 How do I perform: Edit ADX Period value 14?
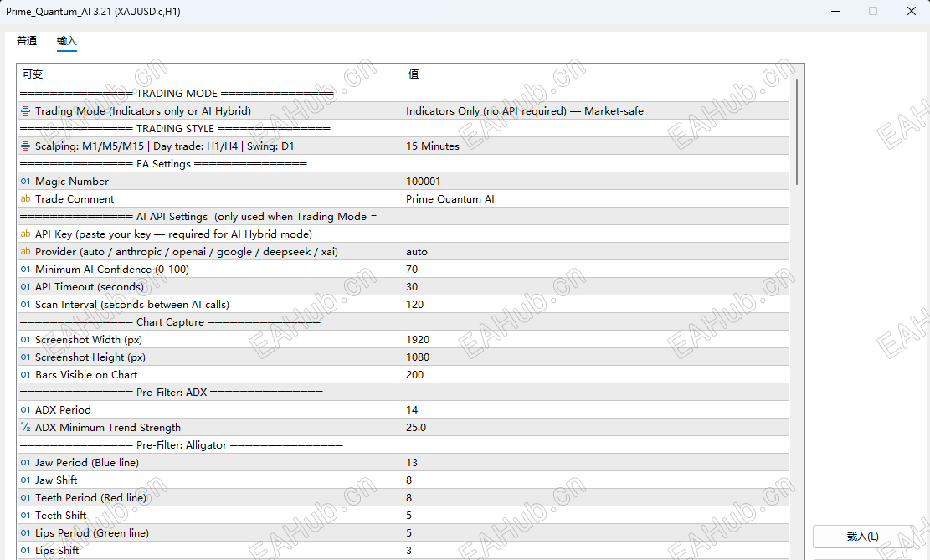(x=596, y=410)
